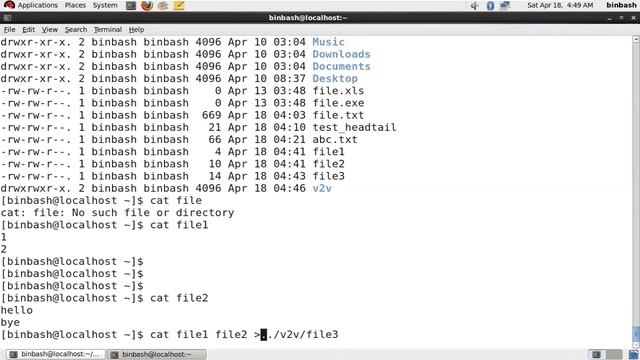The width and height of the screenshot is (640, 360).
Task: Close the binbash@localhost terminal window
Action: click(633, 18)
